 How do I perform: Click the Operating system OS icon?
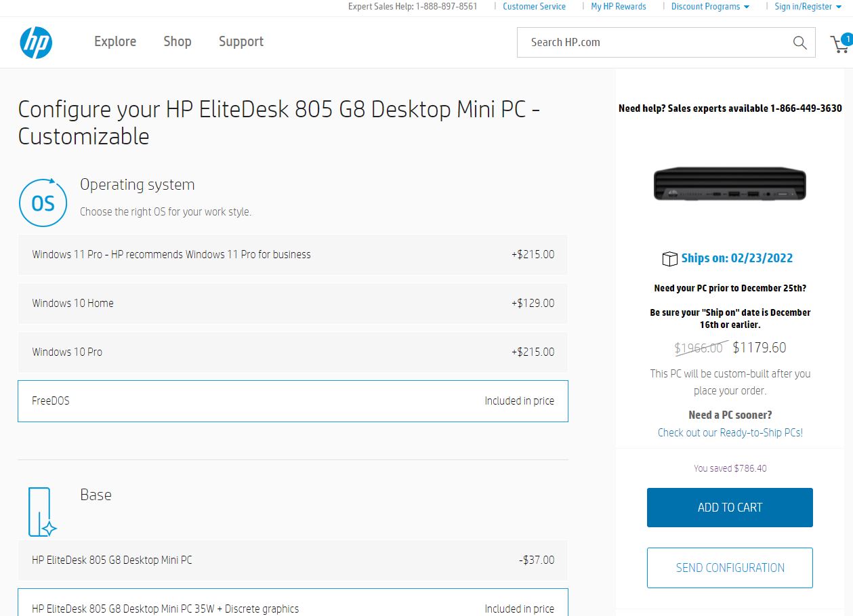[43, 203]
